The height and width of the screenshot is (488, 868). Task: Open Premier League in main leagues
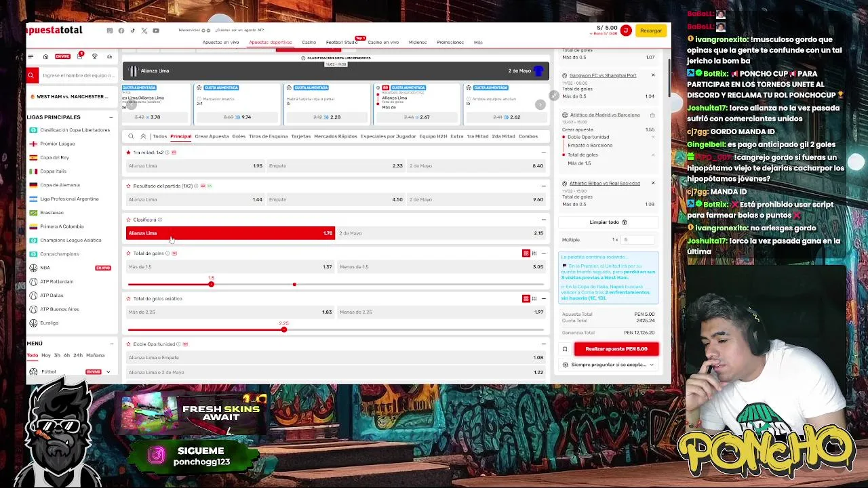(x=58, y=144)
